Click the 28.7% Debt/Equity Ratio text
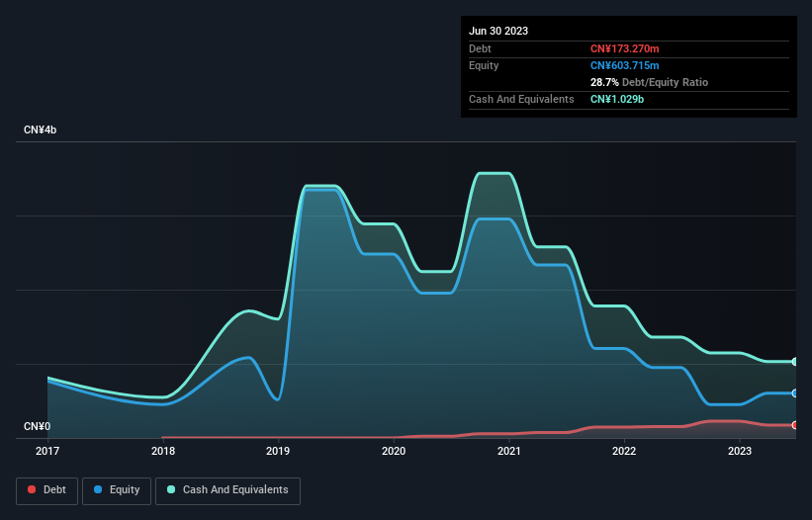This screenshot has width=812, height=520. click(649, 82)
